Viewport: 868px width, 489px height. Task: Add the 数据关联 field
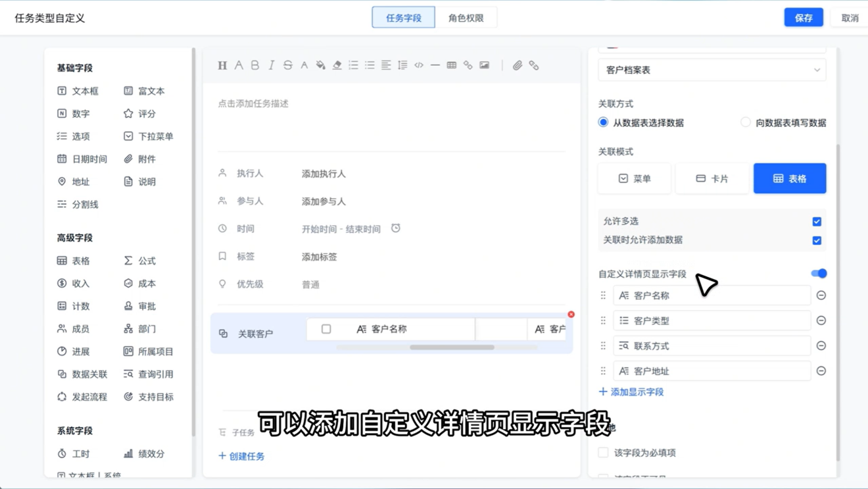82,374
